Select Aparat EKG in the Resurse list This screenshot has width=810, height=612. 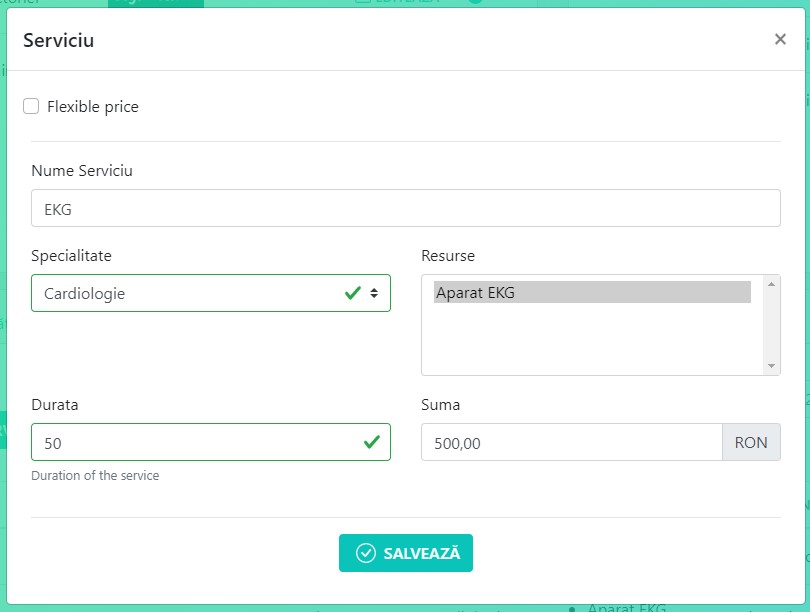592,293
